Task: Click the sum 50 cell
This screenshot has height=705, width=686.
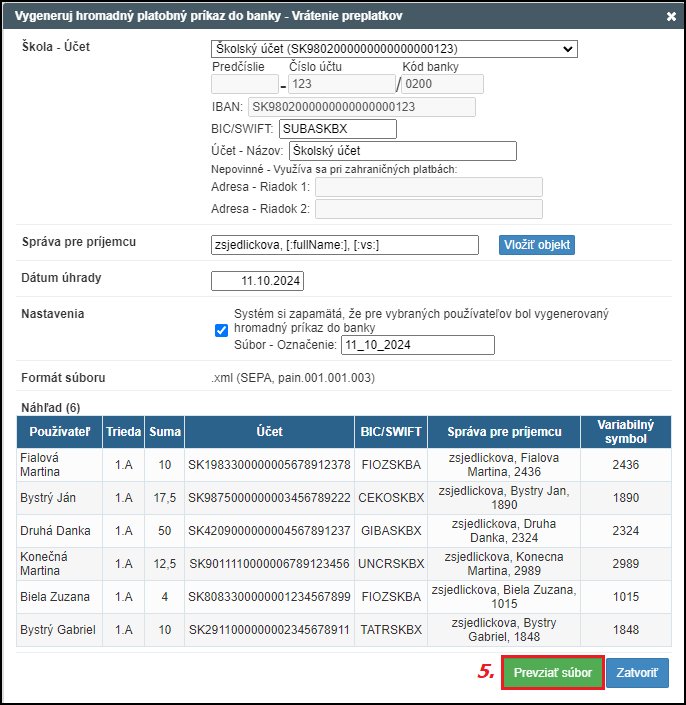Action: pos(165,531)
